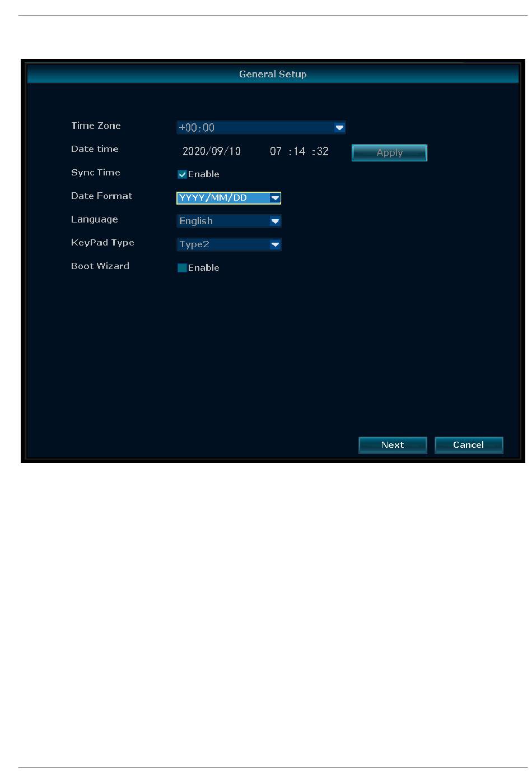Click the Next button
Image resolution: width=532 pixels, height=783 pixels.
pos(393,445)
